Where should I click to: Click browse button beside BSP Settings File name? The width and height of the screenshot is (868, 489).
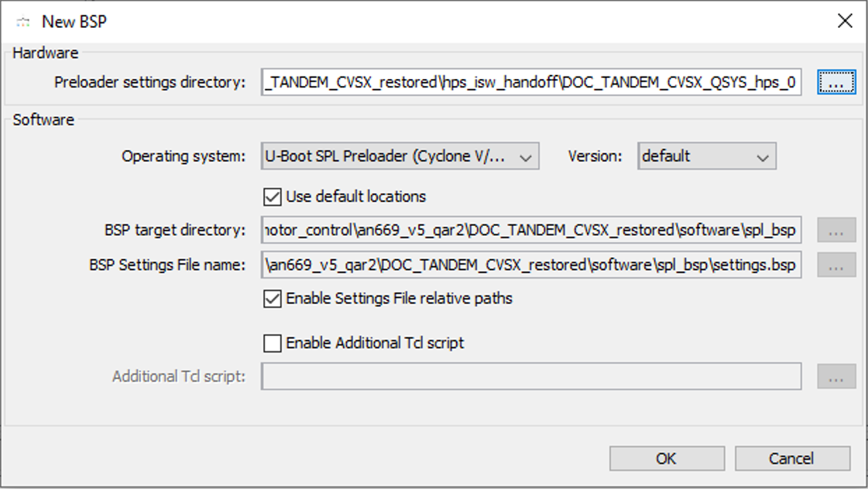pos(836,265)
